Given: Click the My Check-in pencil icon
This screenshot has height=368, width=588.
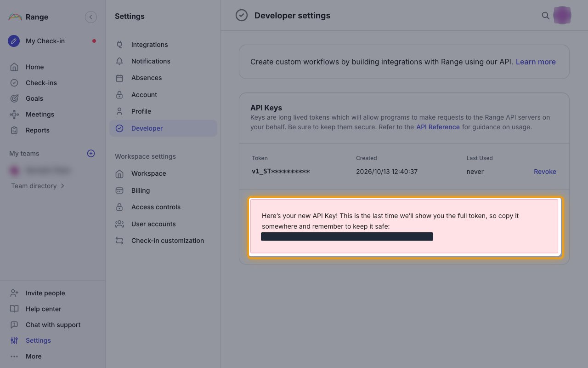Looking at the screenshot, I should 14,41.
